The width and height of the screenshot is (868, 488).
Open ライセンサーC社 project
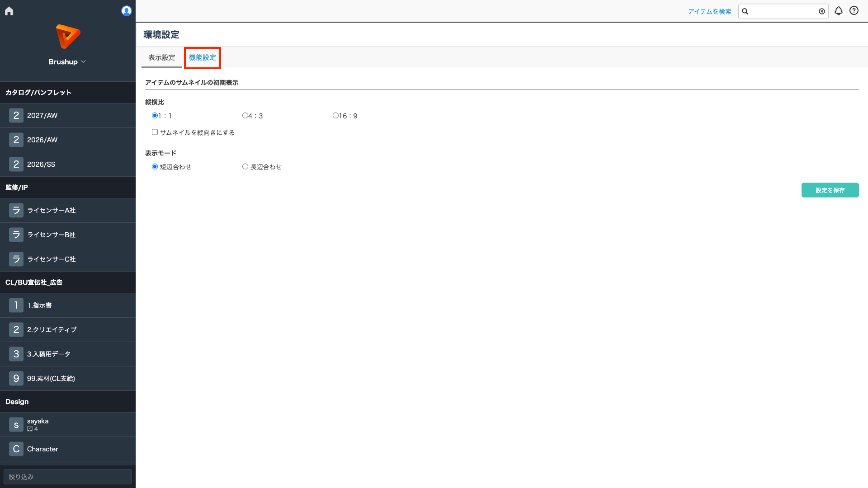pos(68,259)
